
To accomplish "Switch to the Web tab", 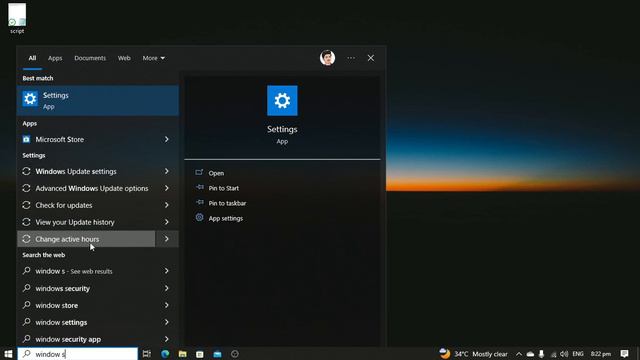I will (x=124, y=58).
